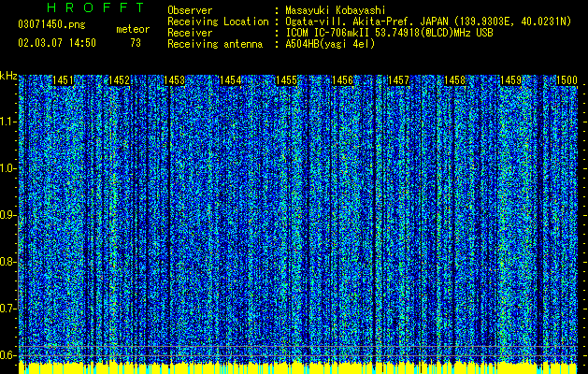Click the 0.9 kHz axis label

tap(7, 215)
